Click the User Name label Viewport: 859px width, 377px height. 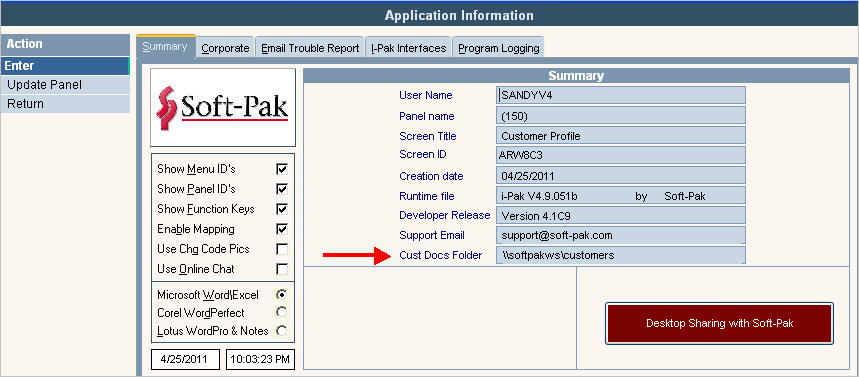426,95
